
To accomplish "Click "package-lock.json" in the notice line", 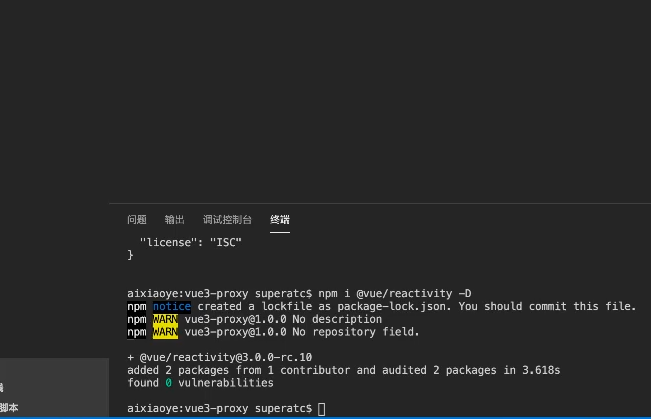I will 394,306.
